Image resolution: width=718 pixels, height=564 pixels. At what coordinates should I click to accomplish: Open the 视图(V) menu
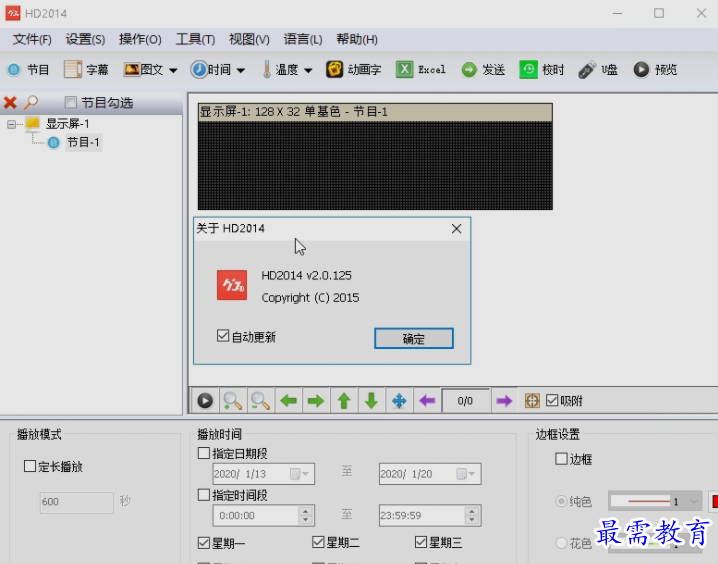249,39
